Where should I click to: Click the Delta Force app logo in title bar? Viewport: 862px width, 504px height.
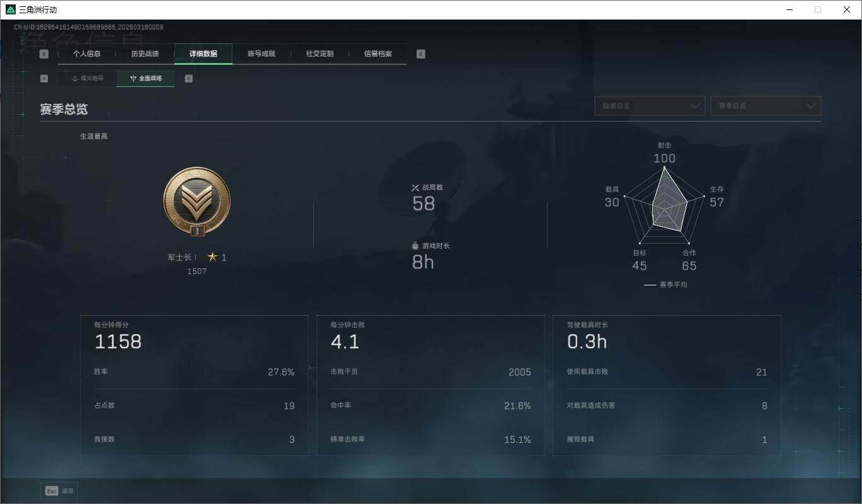(10, 9)
